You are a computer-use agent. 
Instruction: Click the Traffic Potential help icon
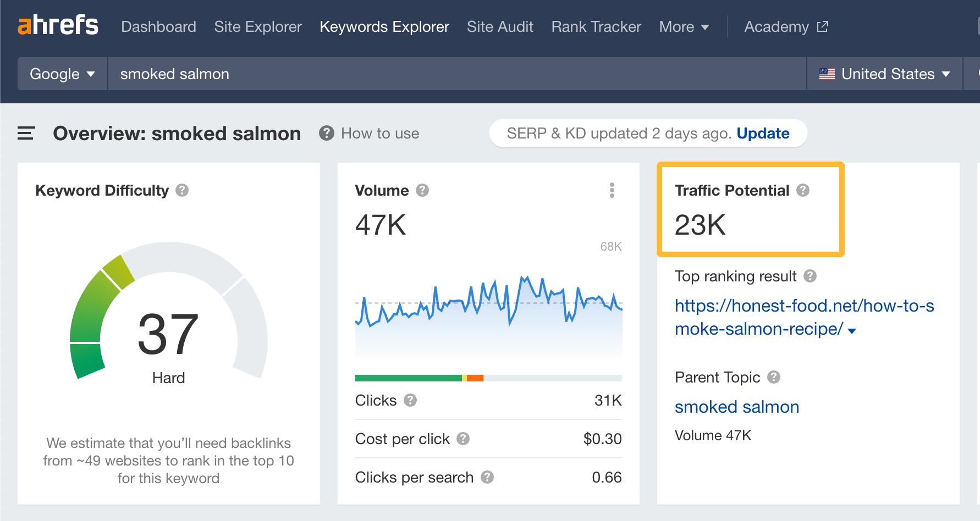[803, 190]
